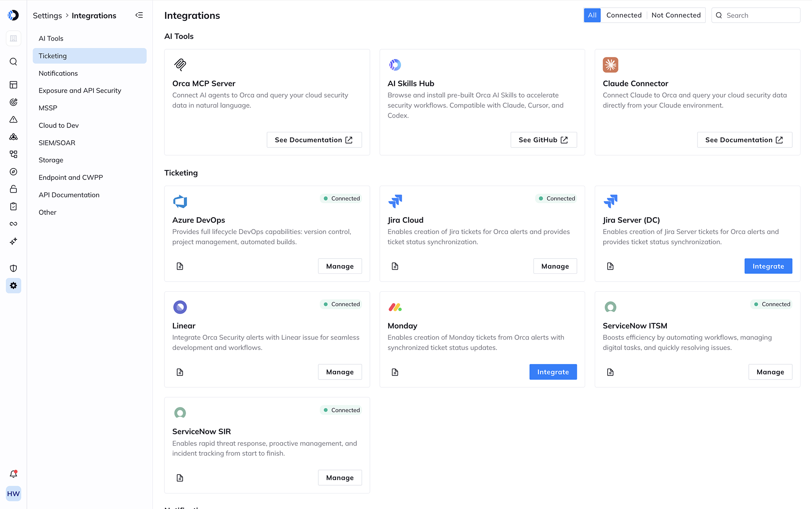Click the settings gear icon in rail

click(x=14, y=286)
